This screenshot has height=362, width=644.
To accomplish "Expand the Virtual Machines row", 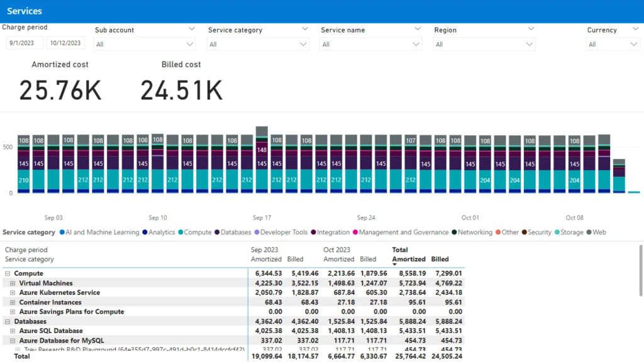I will pyautogui.click(x=13, y=283).
